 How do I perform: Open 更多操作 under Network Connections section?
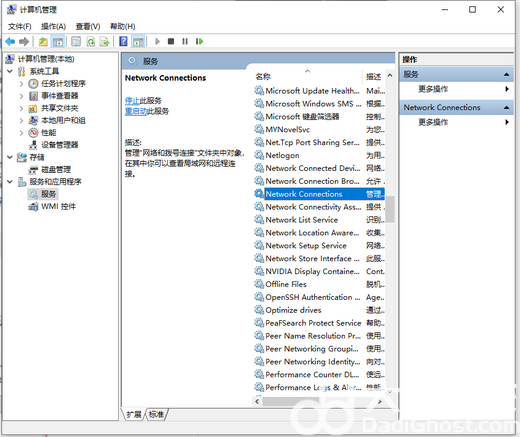(x=433, y=122)
